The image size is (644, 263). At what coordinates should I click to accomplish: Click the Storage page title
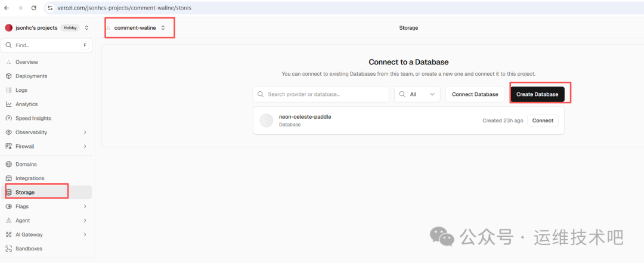(408, 28)
